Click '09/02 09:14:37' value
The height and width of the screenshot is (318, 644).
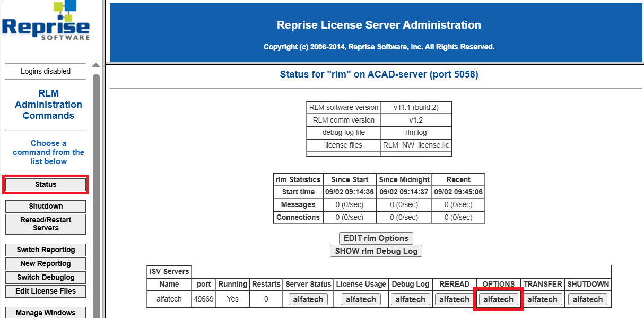404,192
